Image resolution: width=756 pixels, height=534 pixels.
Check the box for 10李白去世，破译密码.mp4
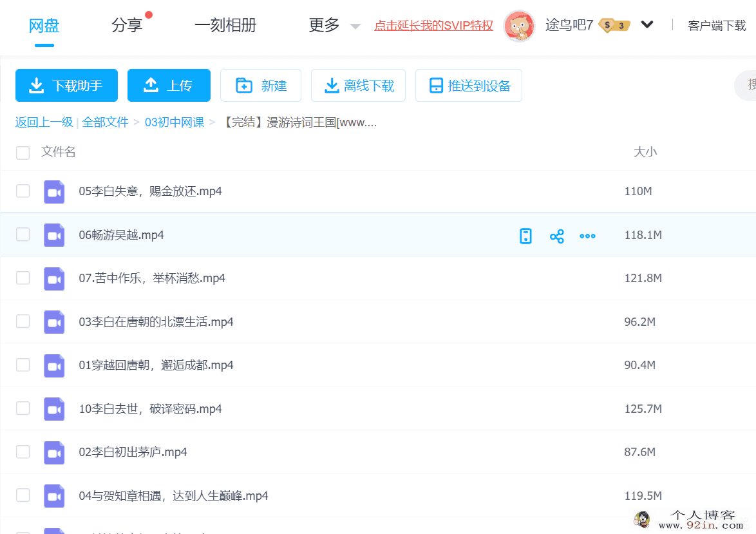point(23,408)
